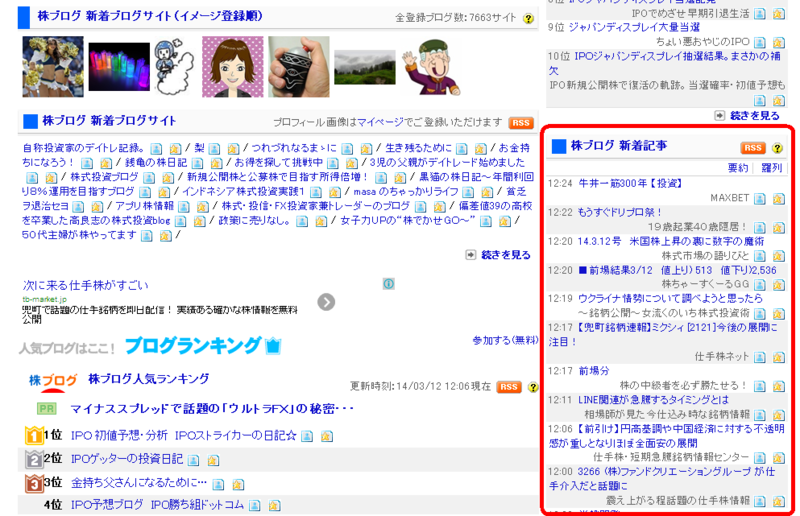Open 4位 blog IPO勝ち組ドットコム
The width and height of the screenshot is (800, 516).
157,505
